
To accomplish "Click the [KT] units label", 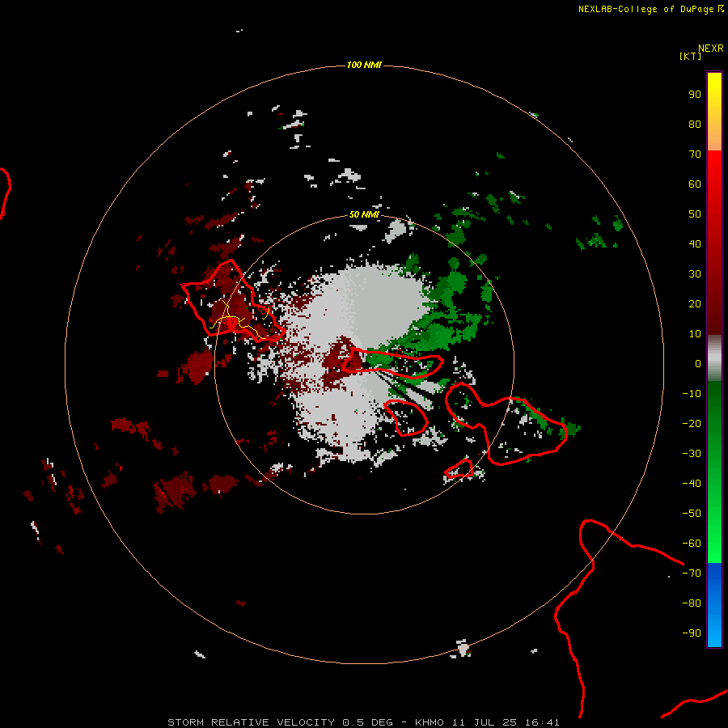I will tap(690, 56).
